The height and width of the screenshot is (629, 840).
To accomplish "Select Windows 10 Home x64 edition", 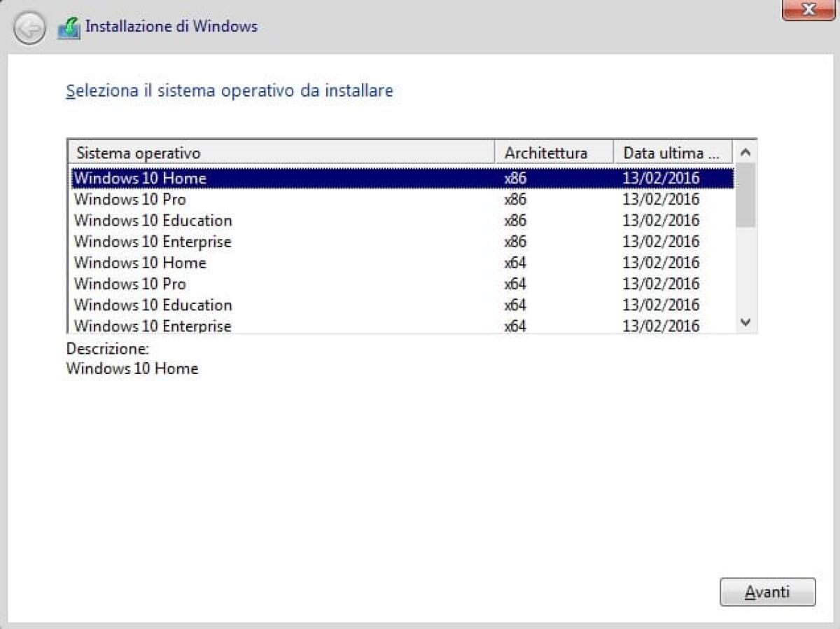I will 210,263.
